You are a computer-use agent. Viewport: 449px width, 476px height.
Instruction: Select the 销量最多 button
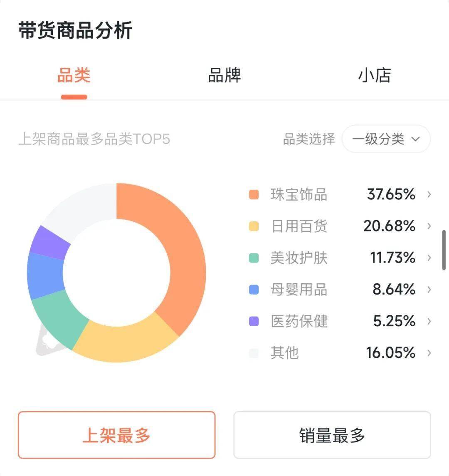point(332,435)
